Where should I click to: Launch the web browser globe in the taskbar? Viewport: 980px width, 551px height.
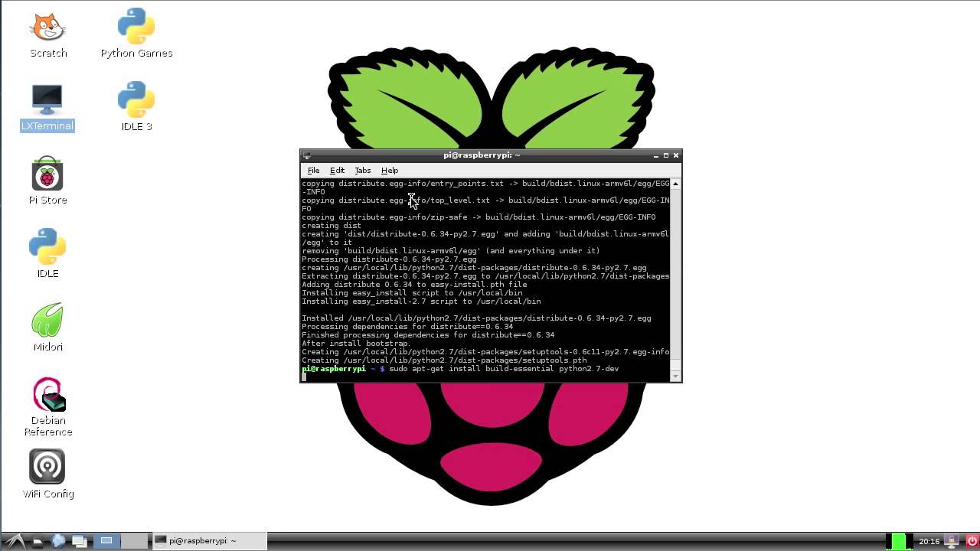click(x=58, y=541)
